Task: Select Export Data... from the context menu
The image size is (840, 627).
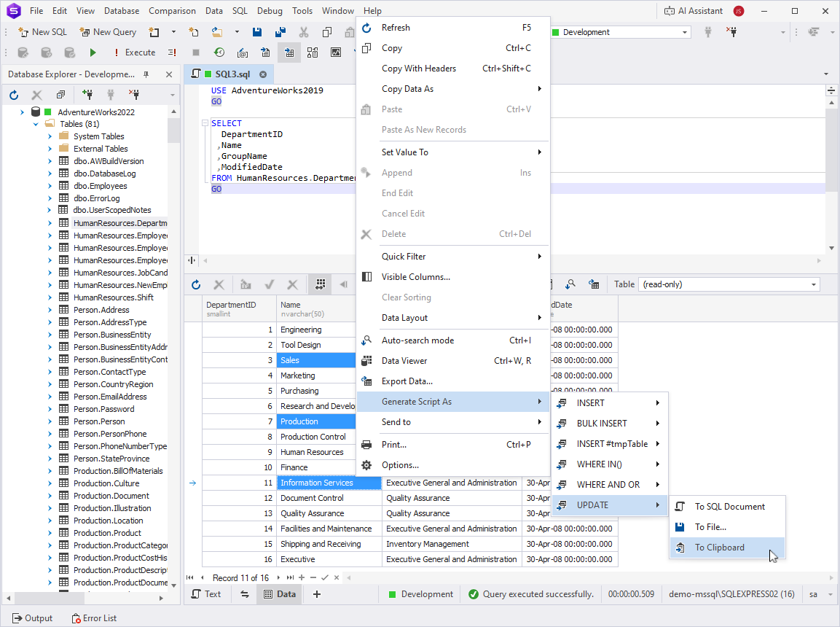Action: 407,381
